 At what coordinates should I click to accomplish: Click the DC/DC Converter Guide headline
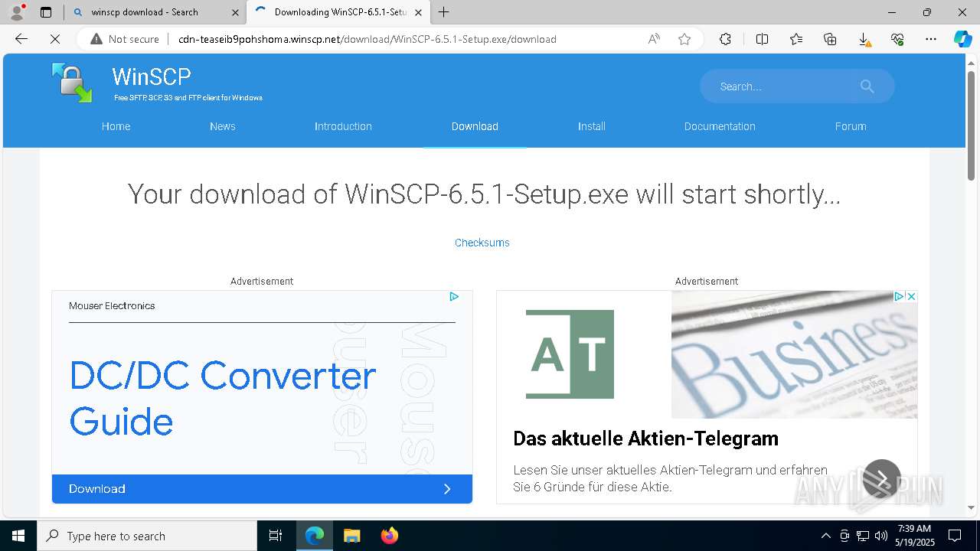tap(222, 398)
